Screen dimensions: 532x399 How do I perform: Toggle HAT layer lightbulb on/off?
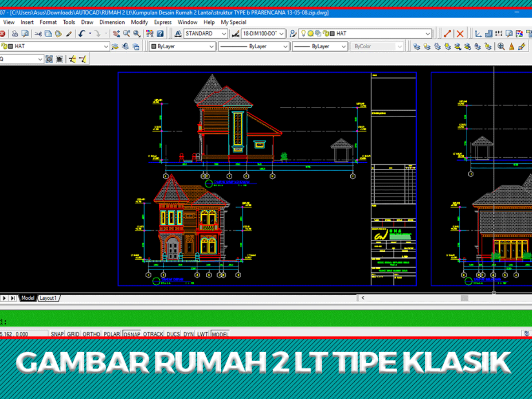[x=304, y=34]
